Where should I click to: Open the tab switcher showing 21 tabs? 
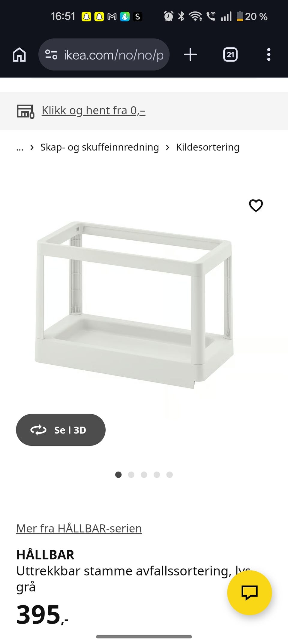pos(230,55)
